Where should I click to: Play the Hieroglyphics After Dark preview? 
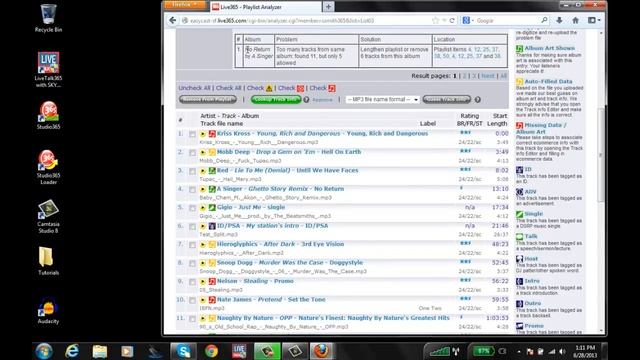(203, 244)
